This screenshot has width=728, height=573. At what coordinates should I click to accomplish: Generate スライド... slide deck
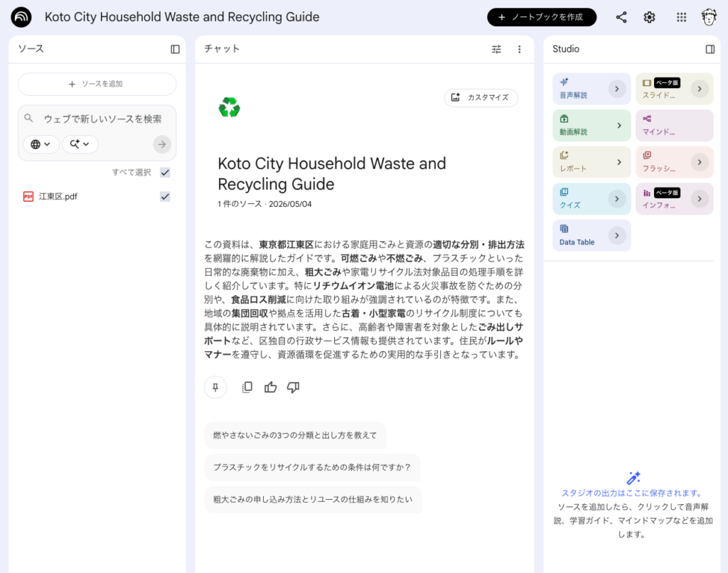coord(674,89)
